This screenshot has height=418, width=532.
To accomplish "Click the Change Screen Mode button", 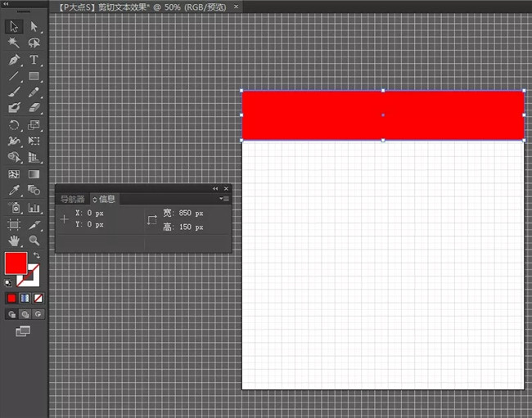I will pyautogui.click(x=23, y=330).
